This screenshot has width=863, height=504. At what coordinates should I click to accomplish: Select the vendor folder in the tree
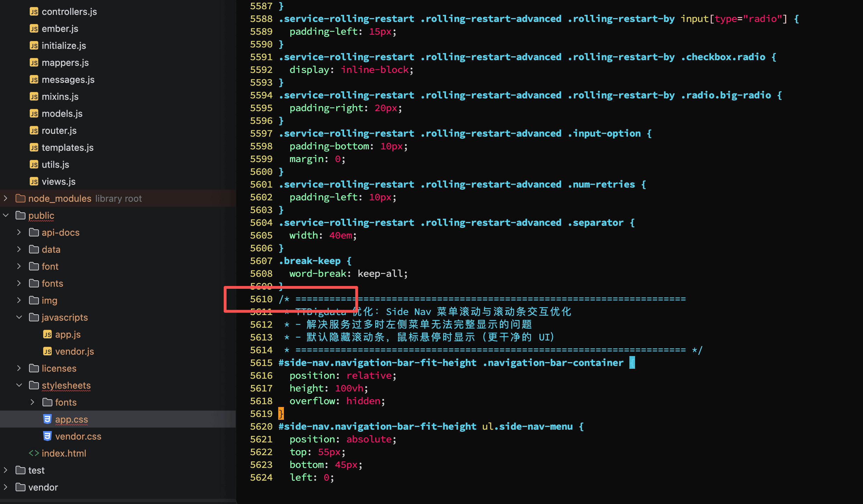click(43, 487)
